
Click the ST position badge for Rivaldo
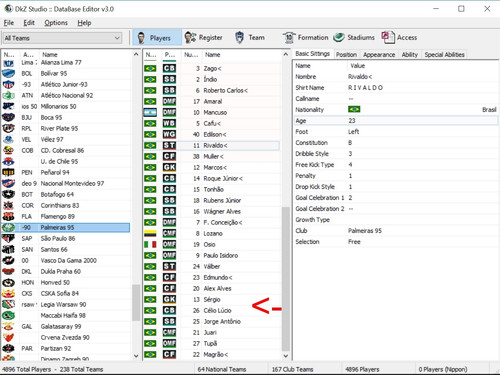click(169, 145)
